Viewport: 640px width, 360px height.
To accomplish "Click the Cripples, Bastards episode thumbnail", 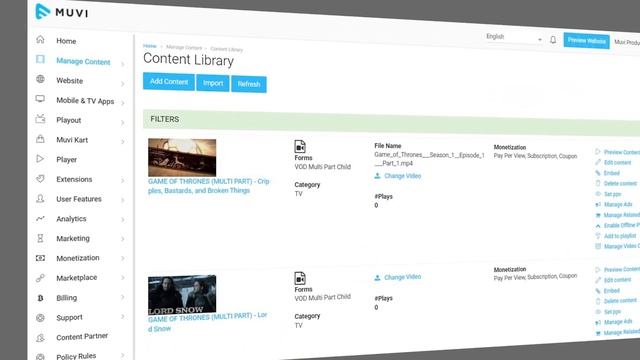I will click(x=182, y=158).
